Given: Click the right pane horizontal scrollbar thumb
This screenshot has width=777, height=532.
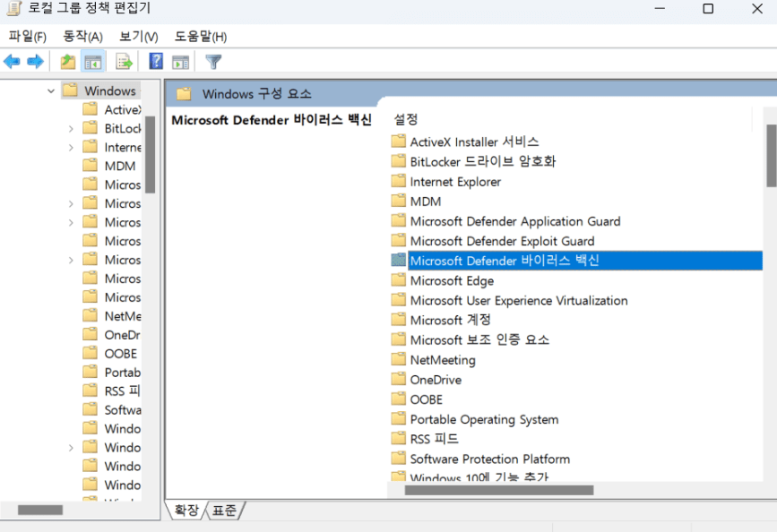Looking at the screenshot, I should 499,491.
